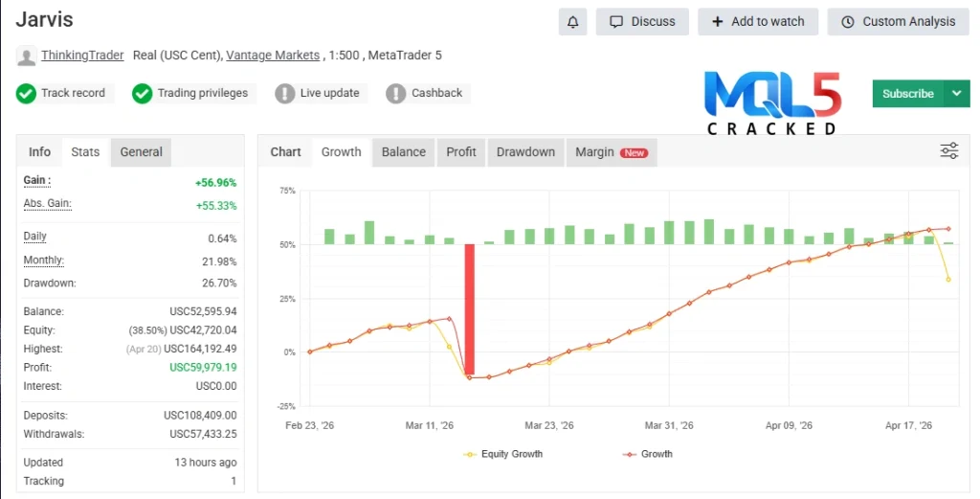980x499 pixels.
Task: Click the Monthly label
Action: coord(44,261)
